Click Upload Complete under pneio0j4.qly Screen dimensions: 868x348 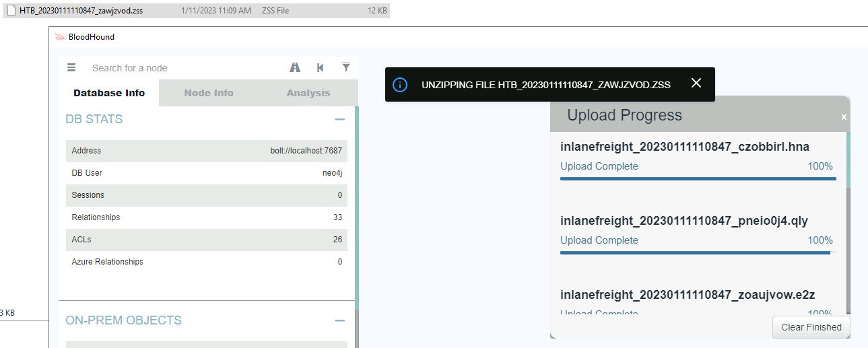[599, 240]
